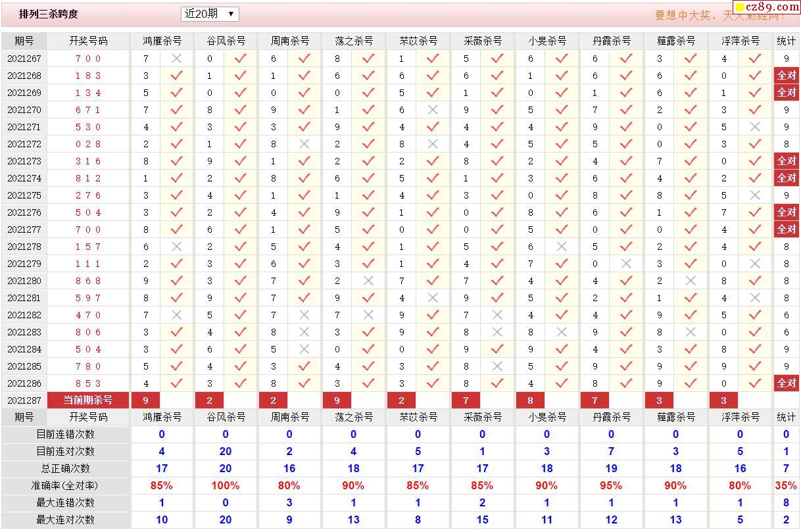
Task: Click the 排列三杀跨度 page title
Action: click(49, 14)
